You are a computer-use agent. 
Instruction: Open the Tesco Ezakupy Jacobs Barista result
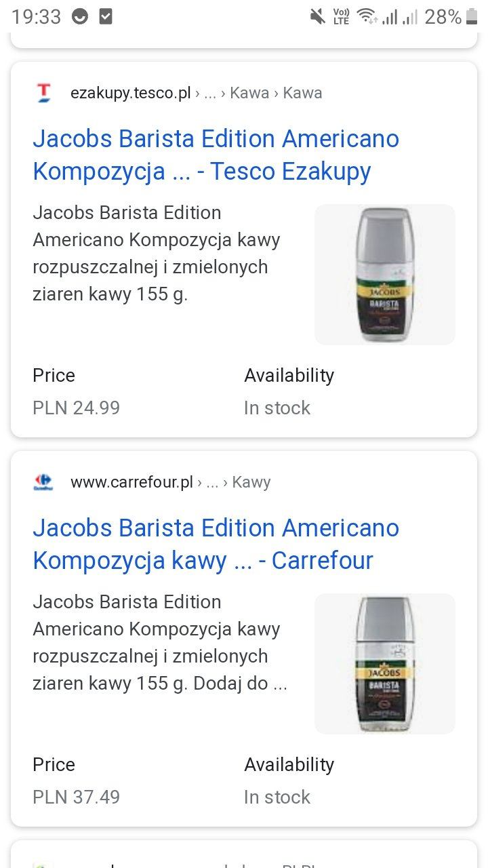[x=216, y=155]
